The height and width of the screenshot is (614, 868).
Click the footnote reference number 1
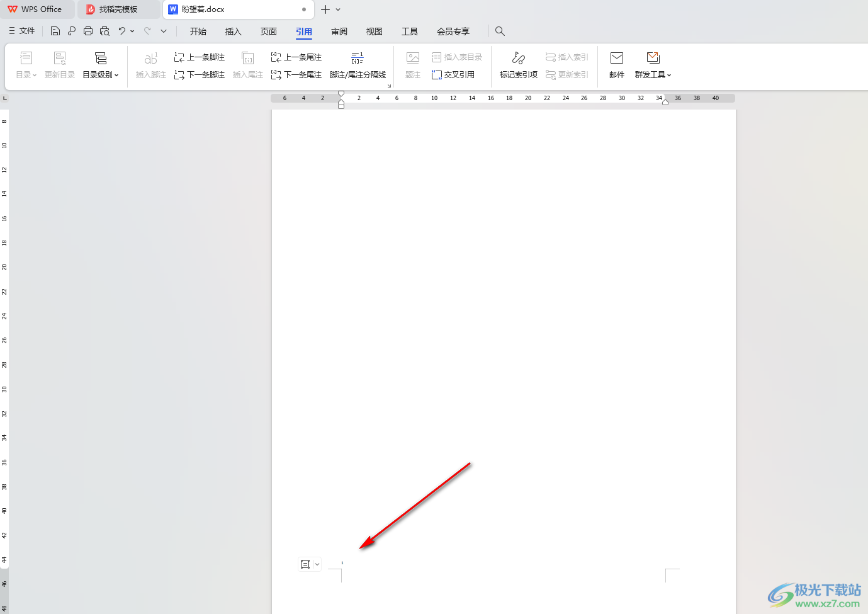[x=342, y=563]
